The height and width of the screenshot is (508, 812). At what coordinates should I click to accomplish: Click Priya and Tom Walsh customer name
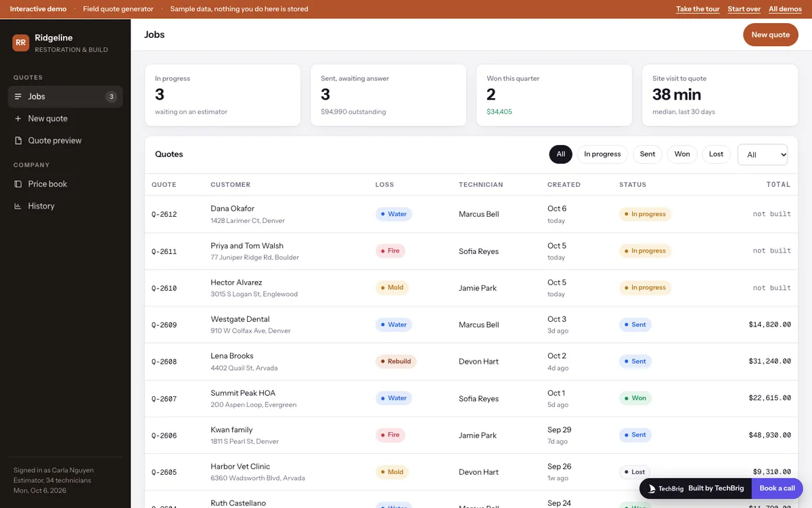click(x=247, y=246)
